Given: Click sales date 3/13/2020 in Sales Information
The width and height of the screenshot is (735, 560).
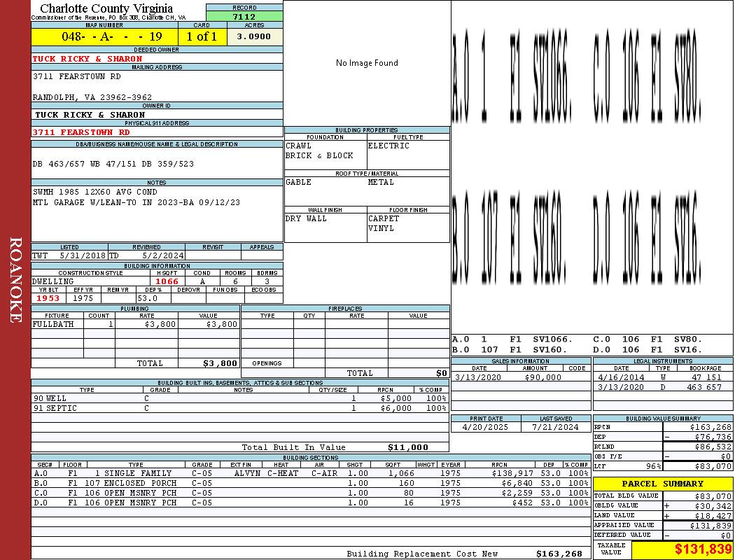Looking at the screenshot, I should coord(477,378).
